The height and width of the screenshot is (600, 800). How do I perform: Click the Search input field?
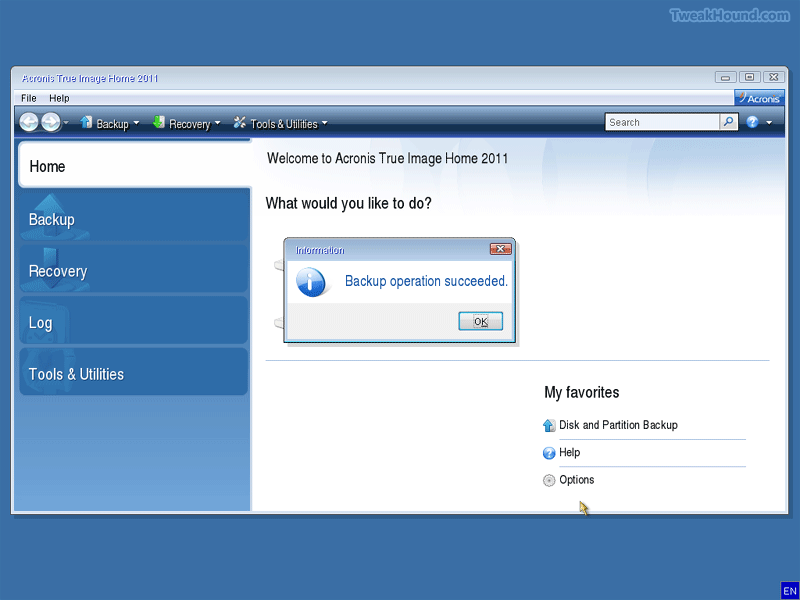662,122
